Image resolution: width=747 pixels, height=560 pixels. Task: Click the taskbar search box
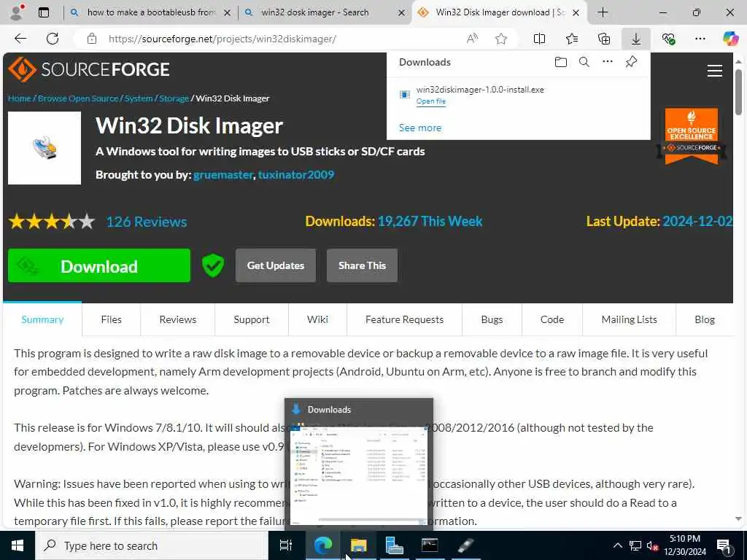click(152, 545)
